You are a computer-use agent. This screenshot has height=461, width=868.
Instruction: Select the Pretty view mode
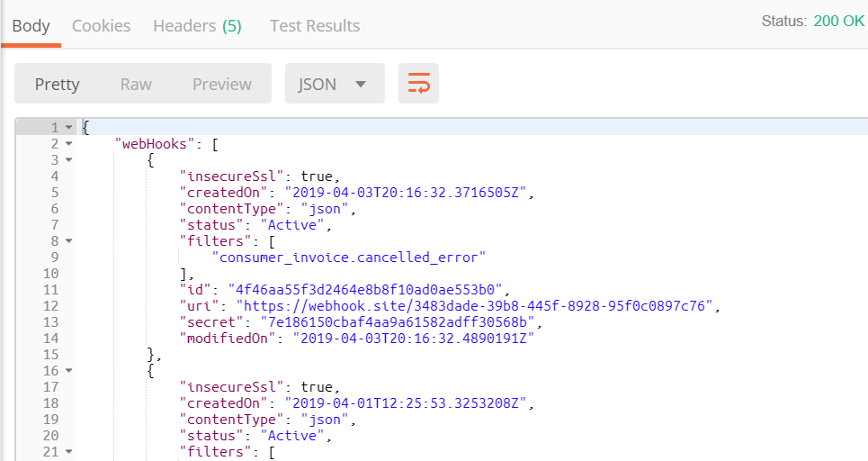pyautogui.click(x=58, y=84)
